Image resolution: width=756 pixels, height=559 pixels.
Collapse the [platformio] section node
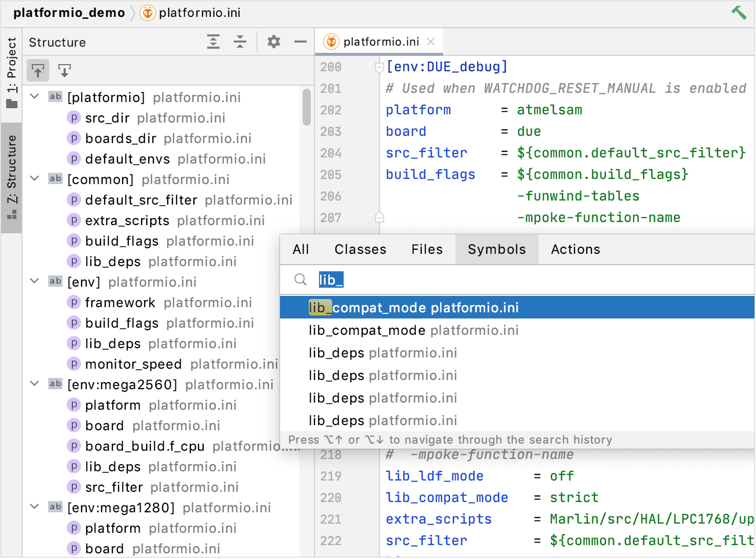coord(35,96)
